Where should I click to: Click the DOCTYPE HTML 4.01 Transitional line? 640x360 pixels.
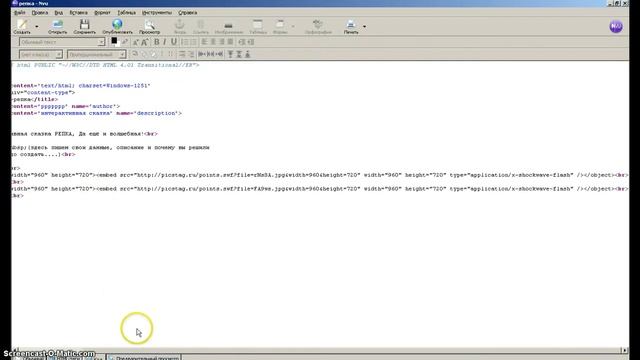[x=105, y=65]
